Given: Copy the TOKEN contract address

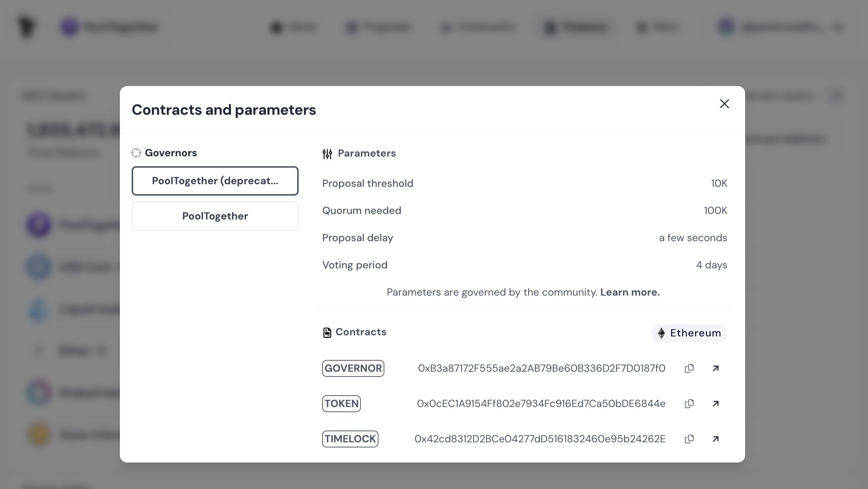Looking at the screenshot, I should pyautogui.click(x=689, y=404).
